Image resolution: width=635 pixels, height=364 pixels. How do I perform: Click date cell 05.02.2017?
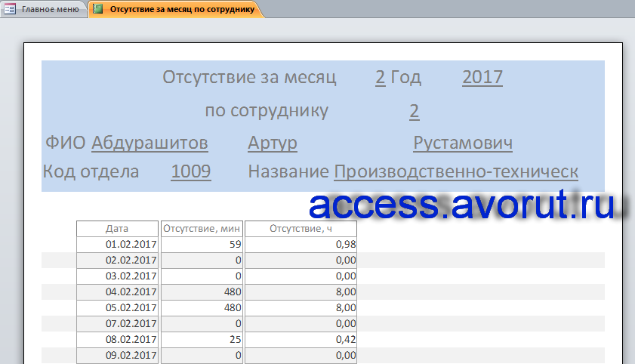118,307
